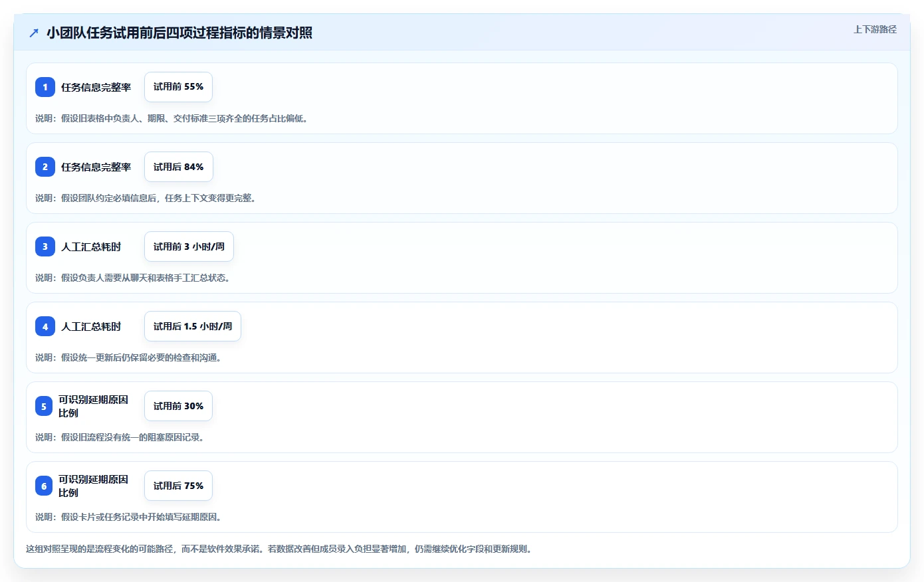
Task: Click 可识别延期原因比例 label in row 6
Action: pos(94,486)
